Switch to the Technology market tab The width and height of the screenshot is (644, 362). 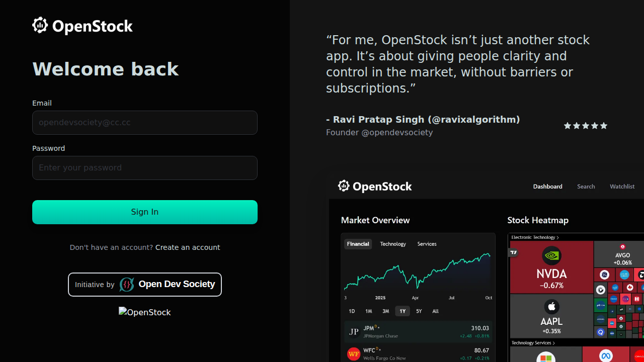click(393, 244)
